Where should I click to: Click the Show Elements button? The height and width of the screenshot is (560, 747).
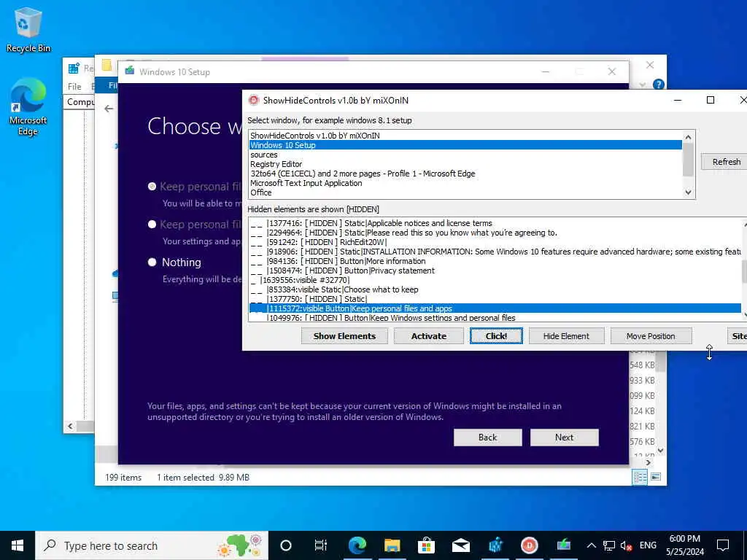point(344,335)
